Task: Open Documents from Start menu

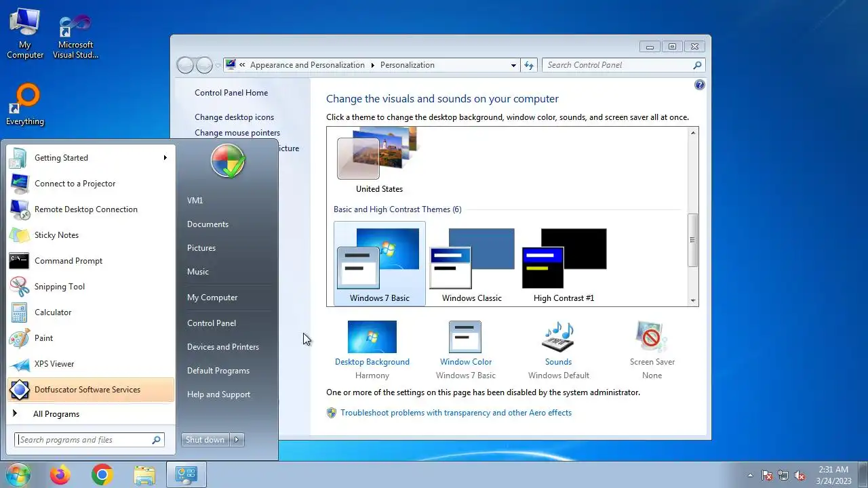Action: pyautogui.click(x=208, y=224)
